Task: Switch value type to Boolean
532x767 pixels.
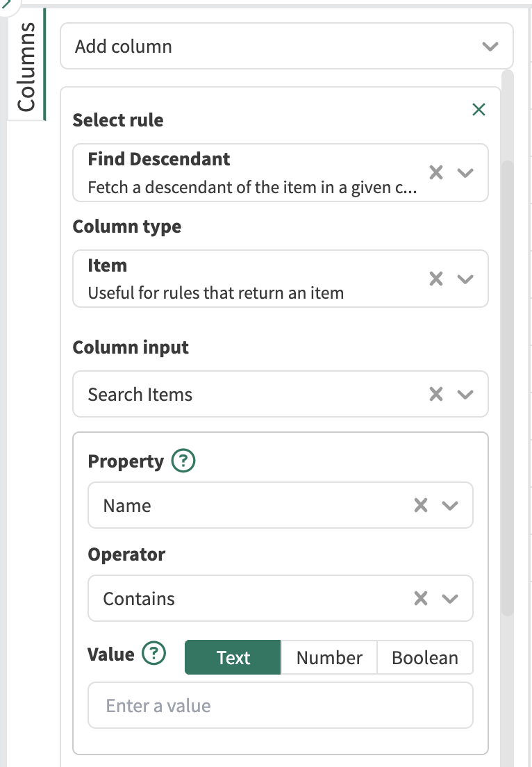Action: tap(425, 657)
